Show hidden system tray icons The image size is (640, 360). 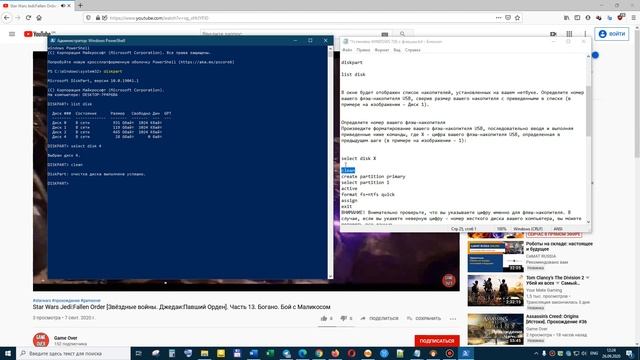536,353
